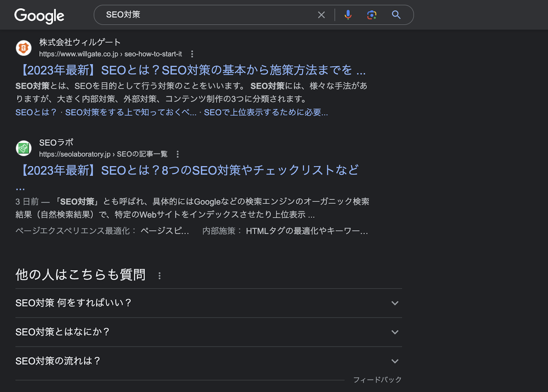Image resolution: width=548 pixels, height=392 pixels.
Task: Open the three-dot menu beside 他の人はこちらも質問
Action: point(160,276)
